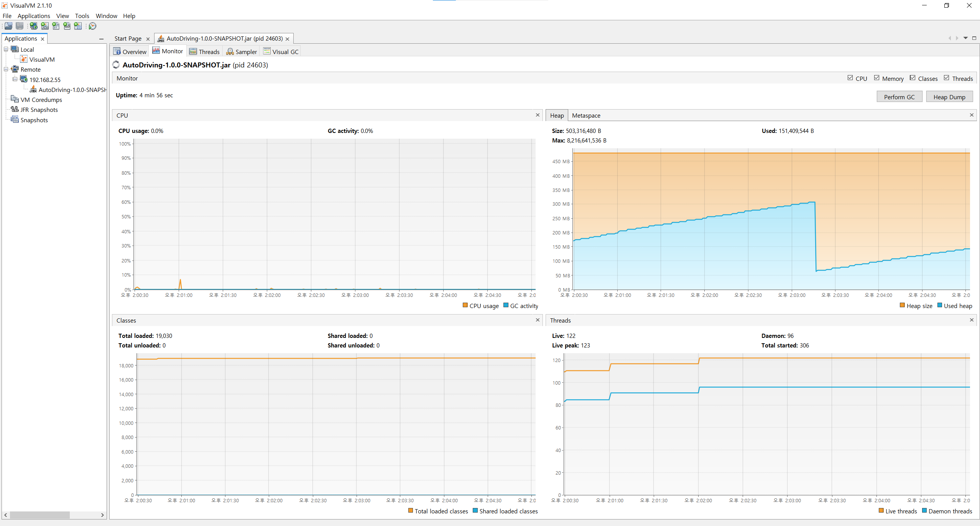Uncheck the CPU graph checkbox
This screenshot has width=980, height=526.
[850, 78]
